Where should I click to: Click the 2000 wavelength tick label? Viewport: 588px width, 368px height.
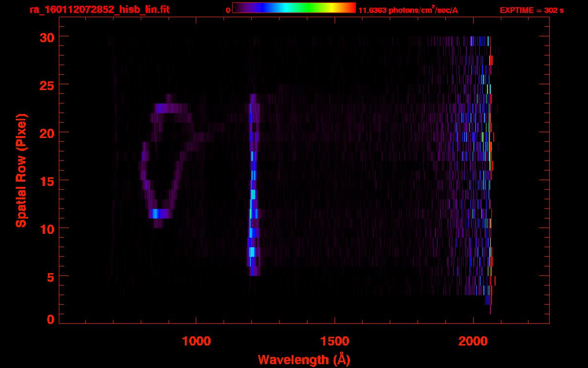click(473, 341)
